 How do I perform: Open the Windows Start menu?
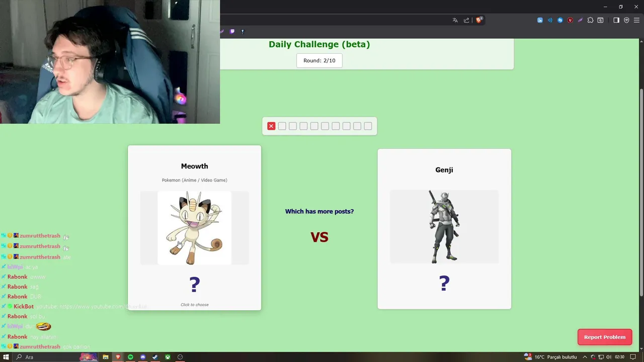pyautogui.click(x=6, y=357)
